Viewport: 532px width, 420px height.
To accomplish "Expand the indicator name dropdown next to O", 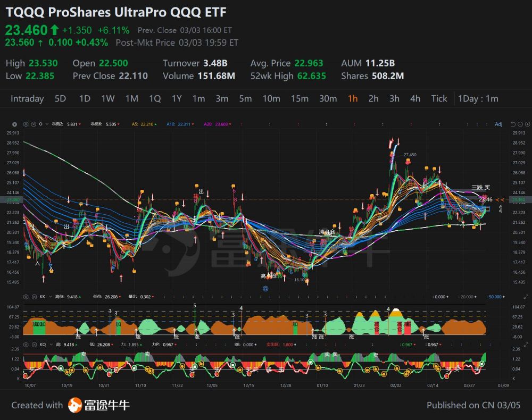I will [x=46, y=124].
